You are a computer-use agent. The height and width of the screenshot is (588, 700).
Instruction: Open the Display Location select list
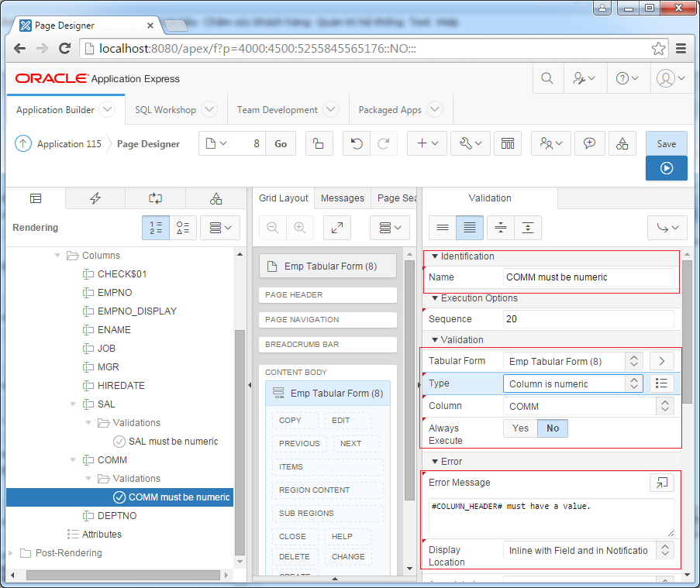point(588,550)
